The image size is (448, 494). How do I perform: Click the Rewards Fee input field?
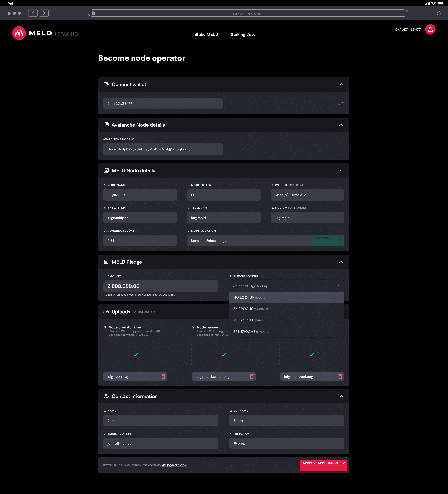pyautogui.click(x=140, y=241)
